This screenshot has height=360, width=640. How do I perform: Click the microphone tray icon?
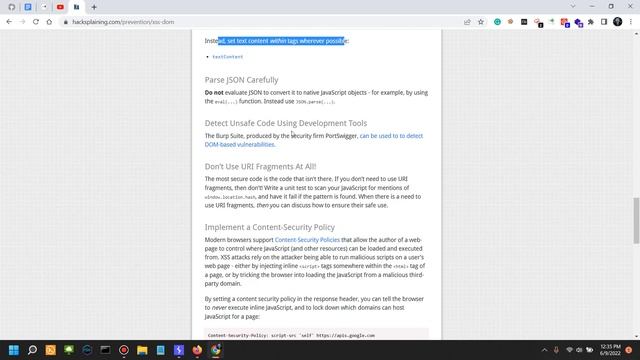pyautogui.click(x=556, y=350)
